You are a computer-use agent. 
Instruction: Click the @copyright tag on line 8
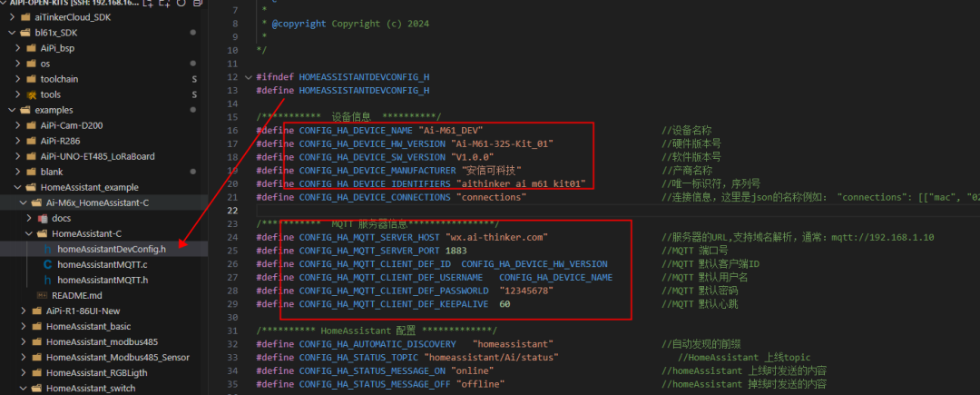coord(299,24)
